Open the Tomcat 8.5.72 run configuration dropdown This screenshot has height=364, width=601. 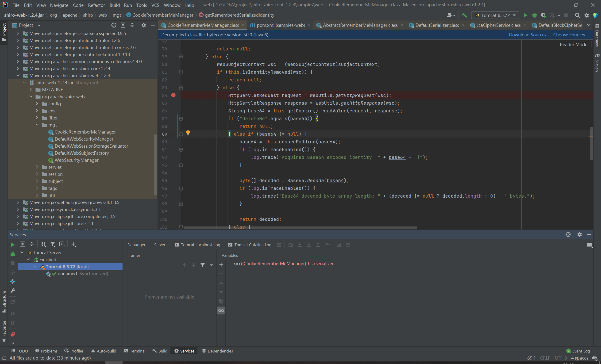click(495, 15)
